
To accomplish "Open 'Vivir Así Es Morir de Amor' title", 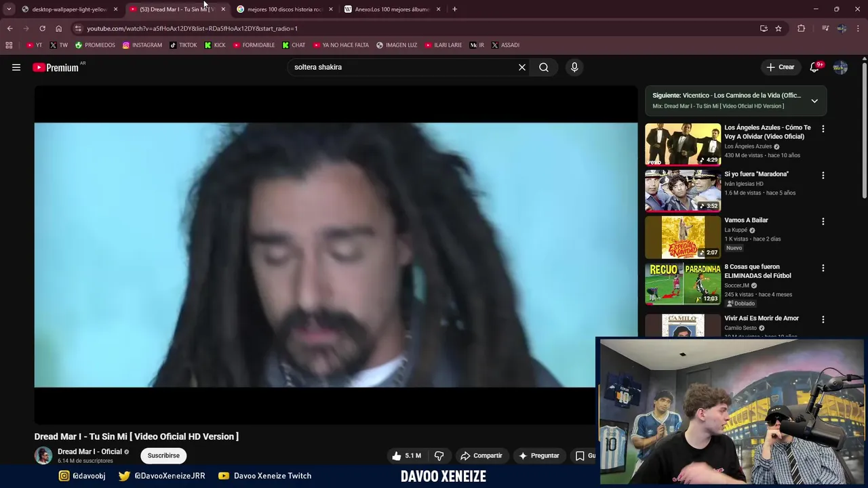I will pos(762,319).
